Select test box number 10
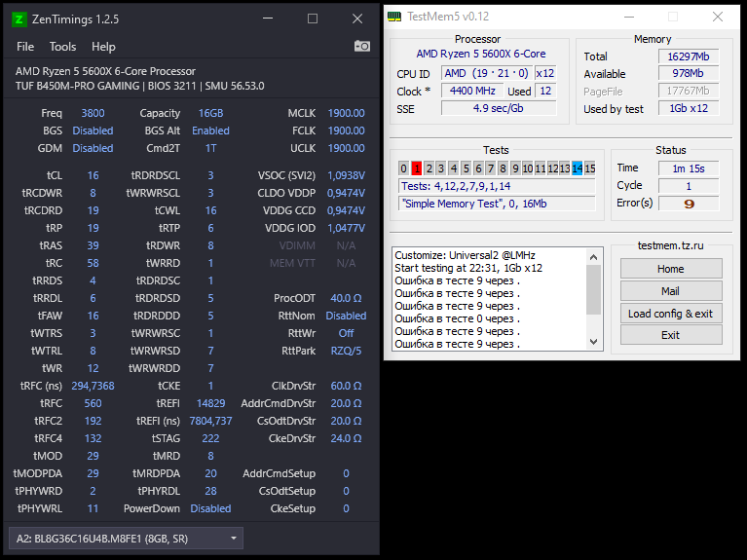 pyautogui.click(x=527, y=168)
